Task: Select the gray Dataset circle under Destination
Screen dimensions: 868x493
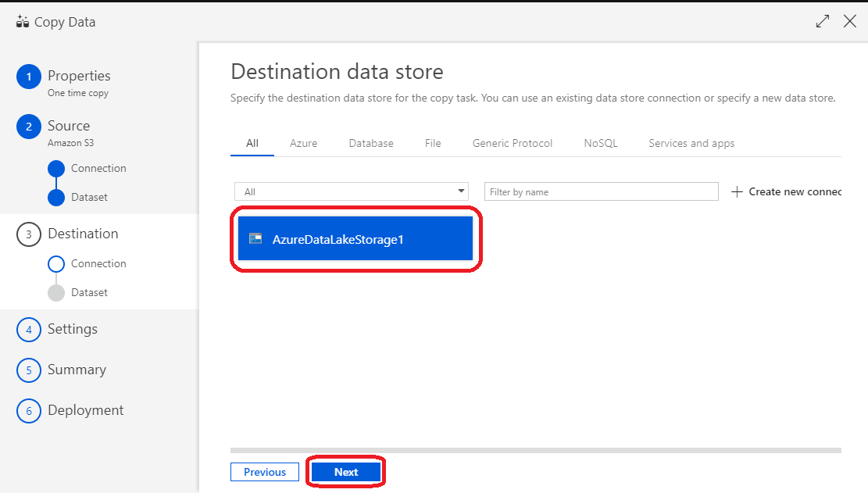Action: [55, 292]
